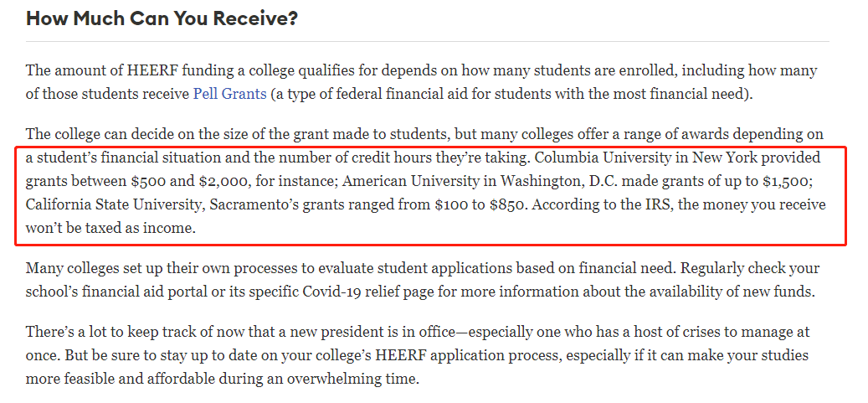868x403 pixels.
Task: Click paragraph starting There's a lot to keep
Action: 418,356
